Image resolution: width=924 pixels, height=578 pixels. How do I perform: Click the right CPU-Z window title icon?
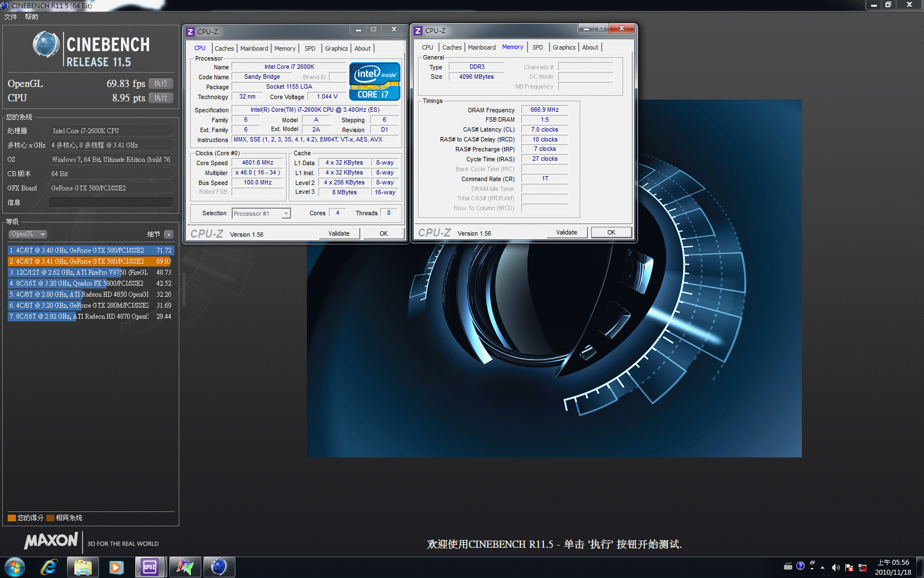coord(418,30)
